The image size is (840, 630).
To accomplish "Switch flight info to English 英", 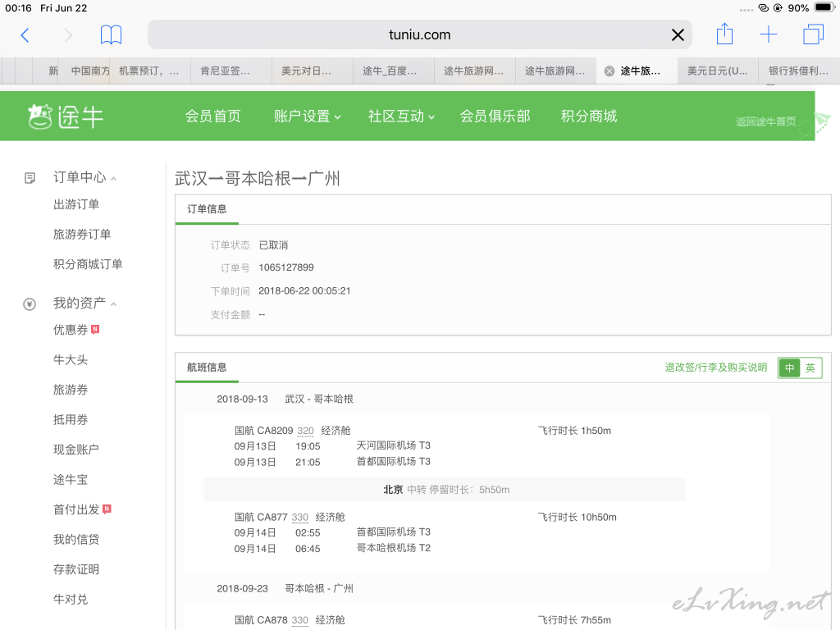I will point(810,368).
